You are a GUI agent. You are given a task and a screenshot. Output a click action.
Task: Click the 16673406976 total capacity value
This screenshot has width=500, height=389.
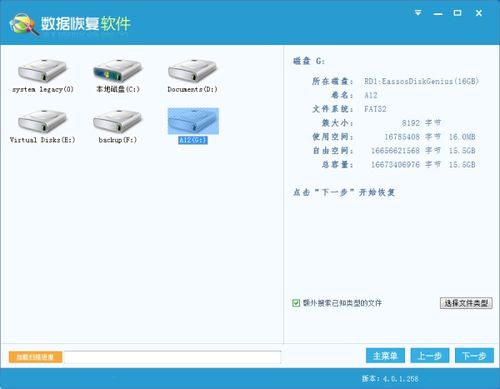pos(395,165)
